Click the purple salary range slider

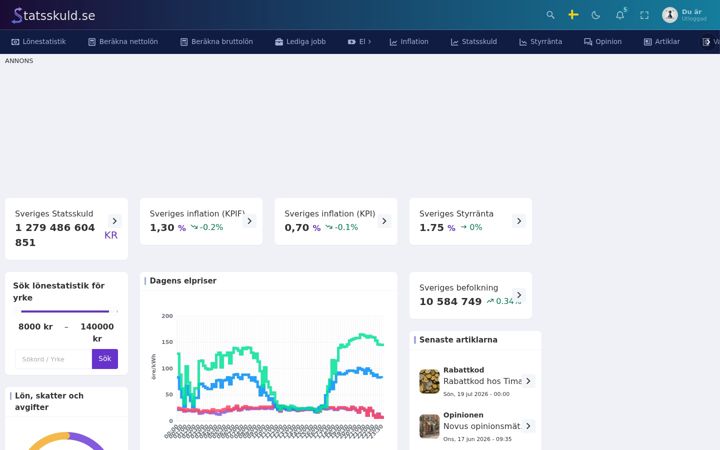(x=65, y=311)
